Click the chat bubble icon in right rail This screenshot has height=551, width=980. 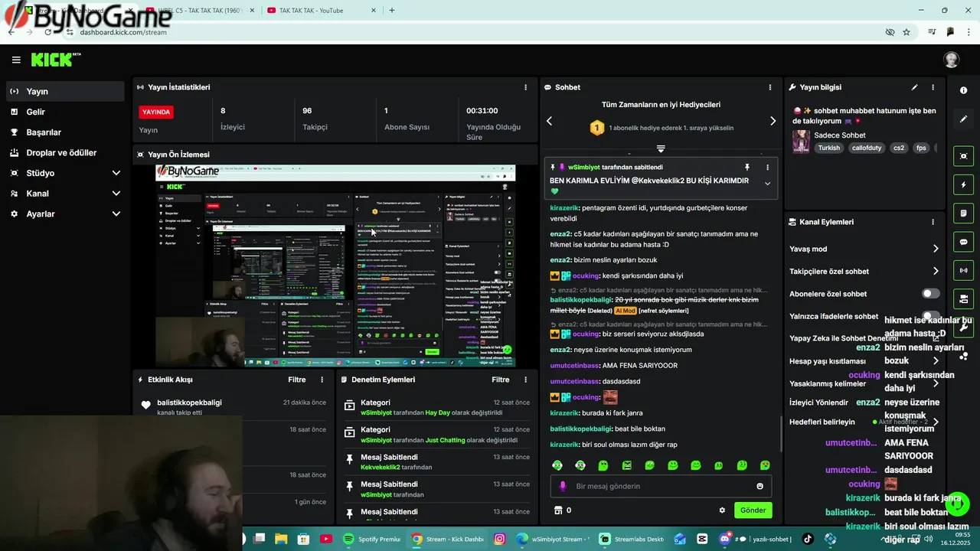[x=963, y=242]
